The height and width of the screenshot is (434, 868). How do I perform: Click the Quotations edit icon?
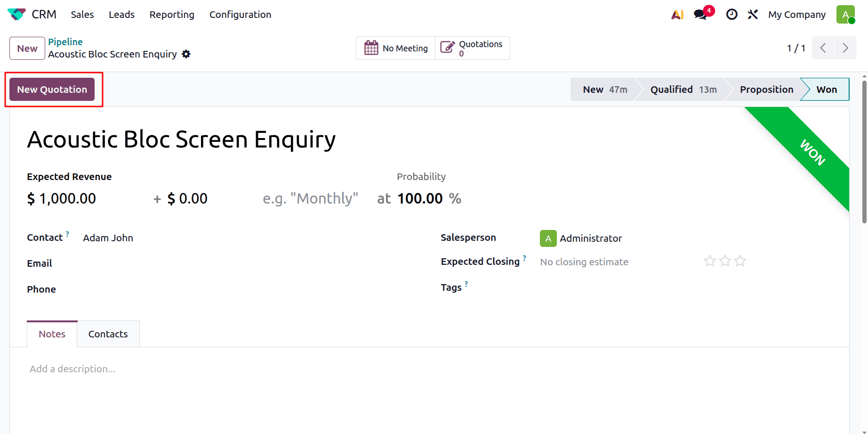447,47
